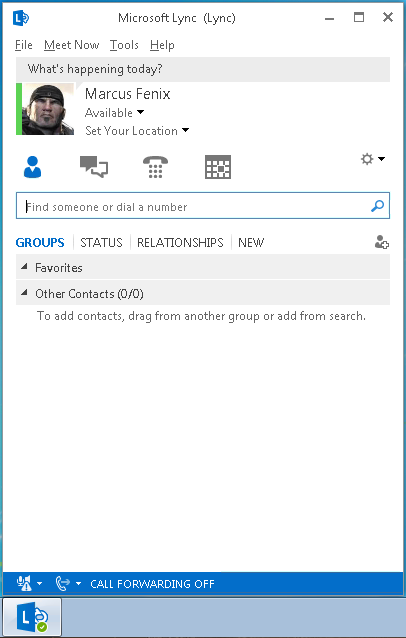Viewport: 406px width, 638px height.
Task: Open the Options gear dropdown arrow
Action: pos(381,159)
